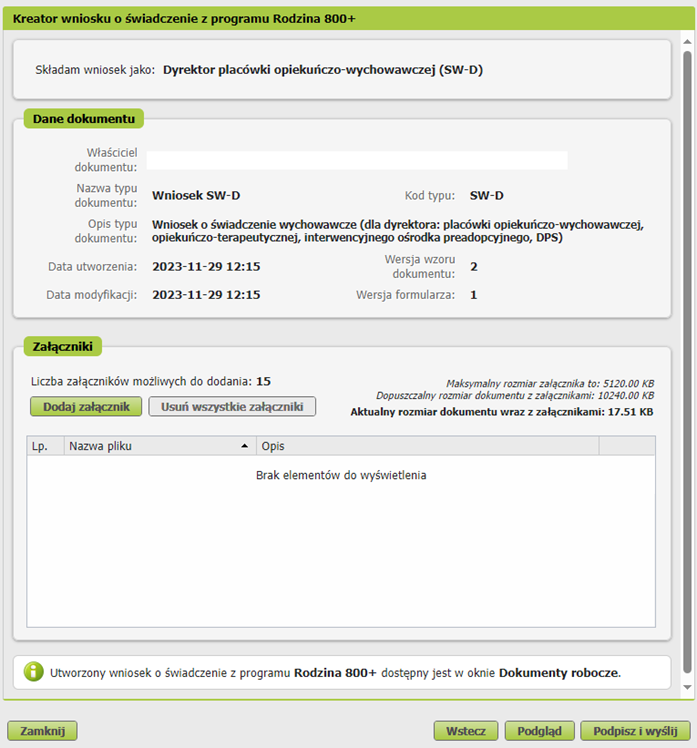Click the Właściciel dokumentu field
This screenshot has height=748, width=697.
tap(357, 160)
